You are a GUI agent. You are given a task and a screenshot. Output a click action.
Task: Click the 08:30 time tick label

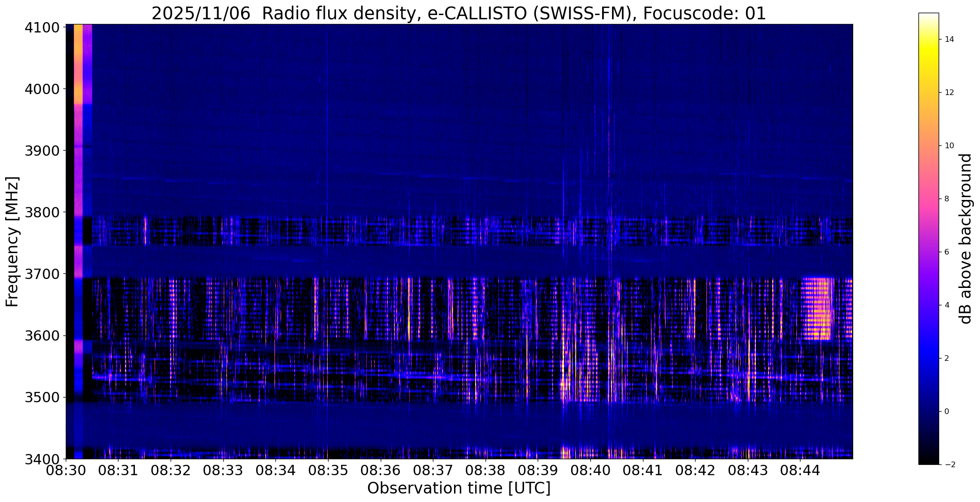point(66,470)
